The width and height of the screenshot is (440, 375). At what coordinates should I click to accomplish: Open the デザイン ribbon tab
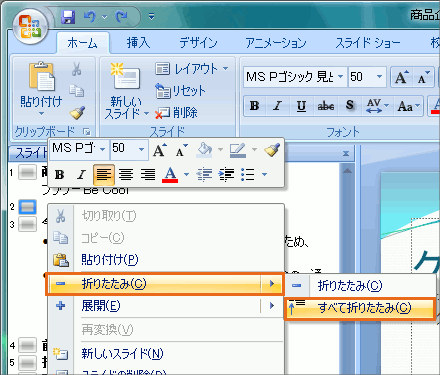pyautogui.click(x=198, y=43)
